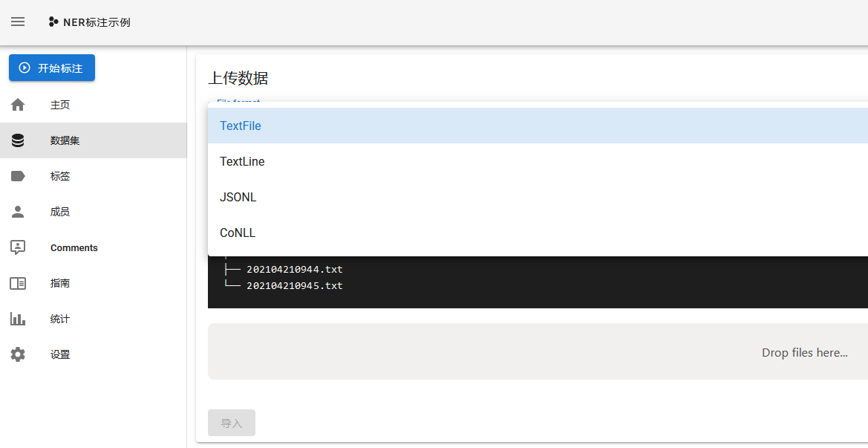
Task: Pick JSONL from the format list
Action: click(238, 197)
